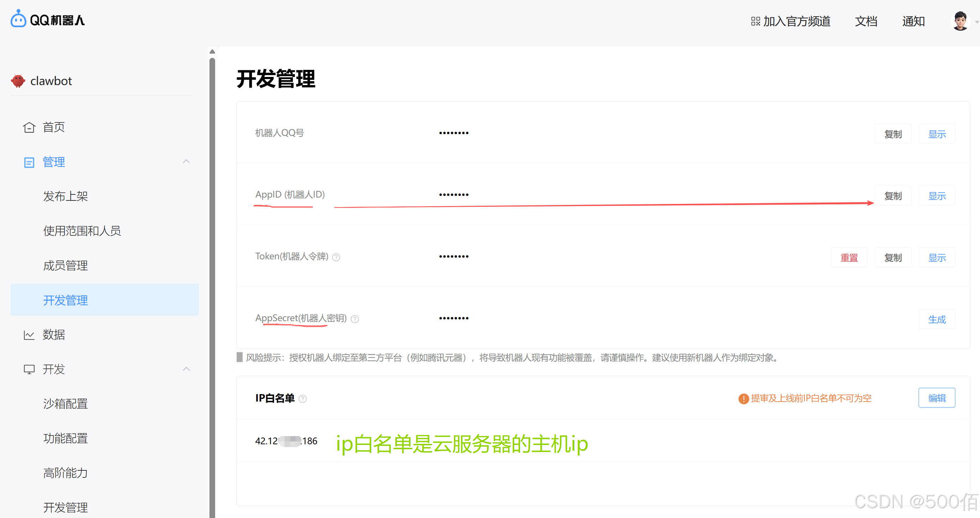The image size is (980, 518).
Task: Edit the IP whitelist via 编辑
Action: point(937,398)
